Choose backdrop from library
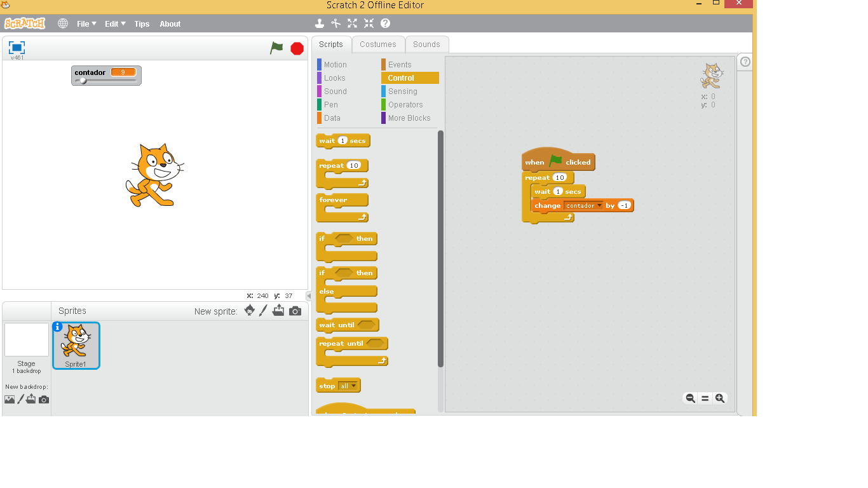Screen dimensions: 868x488 (10, 400)
